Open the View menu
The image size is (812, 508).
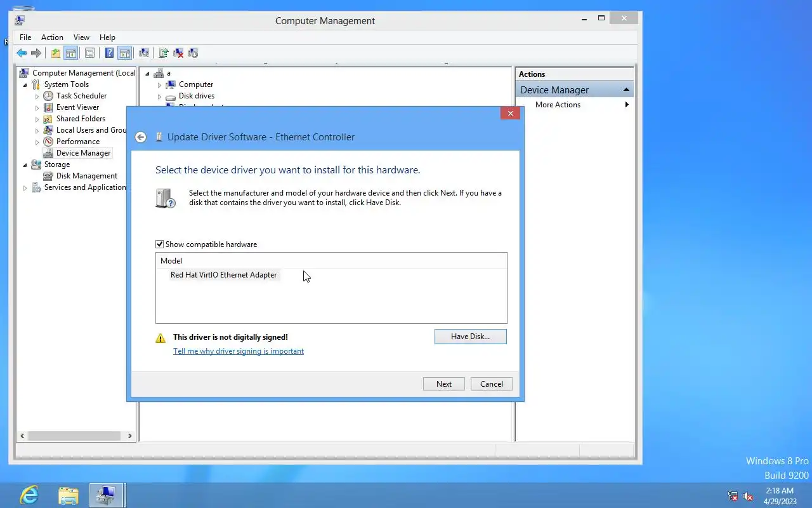tap(81, 37)
